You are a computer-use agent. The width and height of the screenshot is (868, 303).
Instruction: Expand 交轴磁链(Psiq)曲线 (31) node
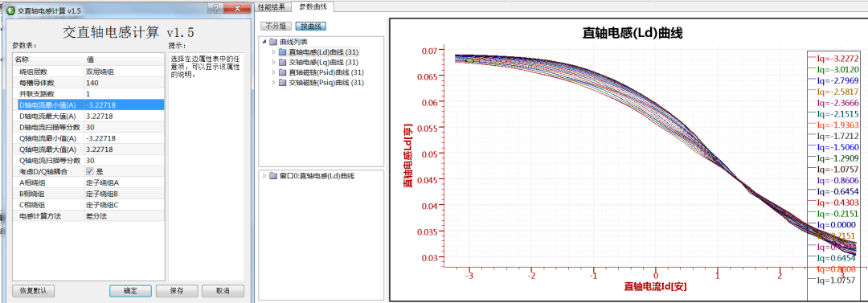273,83
